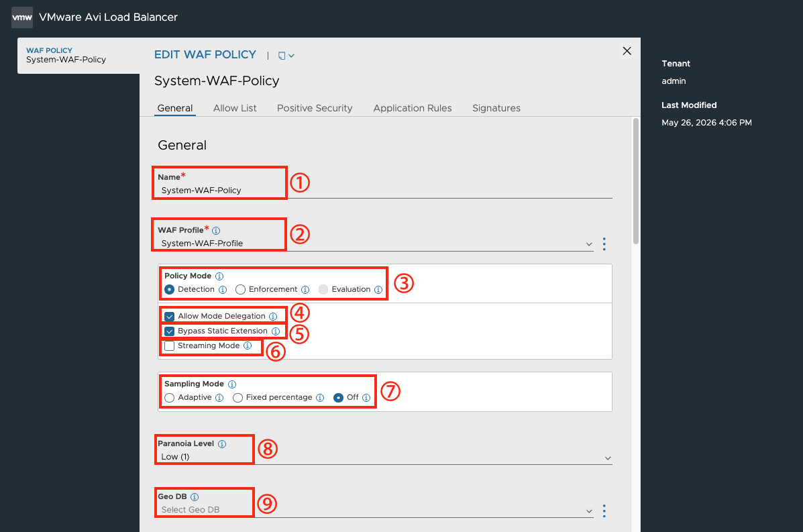Open the dropdown next to Edit WAF Policy
Viewport: 803px width, 532px height.
[286, 55]
